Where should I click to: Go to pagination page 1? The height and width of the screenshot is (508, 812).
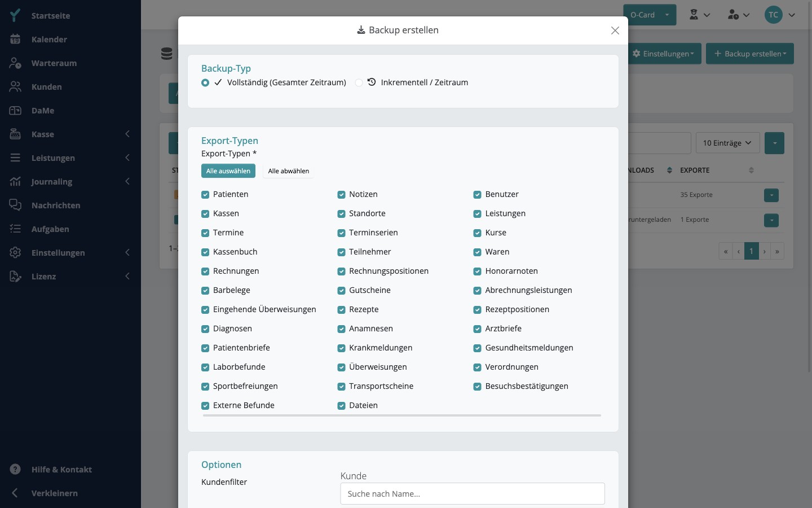[751, 251]
